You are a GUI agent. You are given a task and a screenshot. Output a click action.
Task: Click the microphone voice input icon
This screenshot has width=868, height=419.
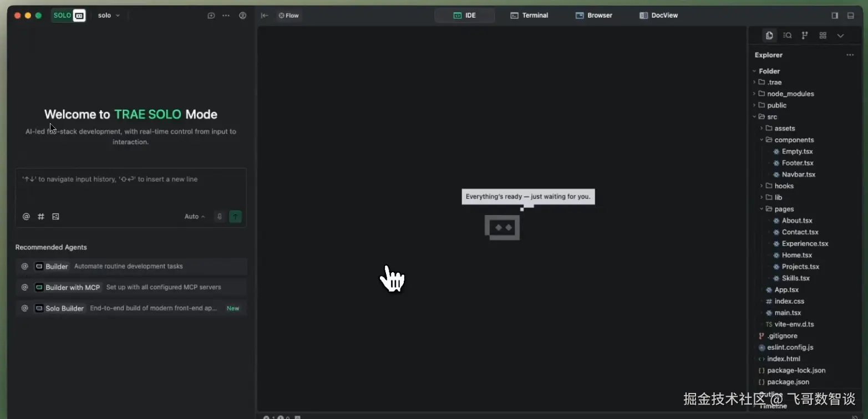pos(220,217)
